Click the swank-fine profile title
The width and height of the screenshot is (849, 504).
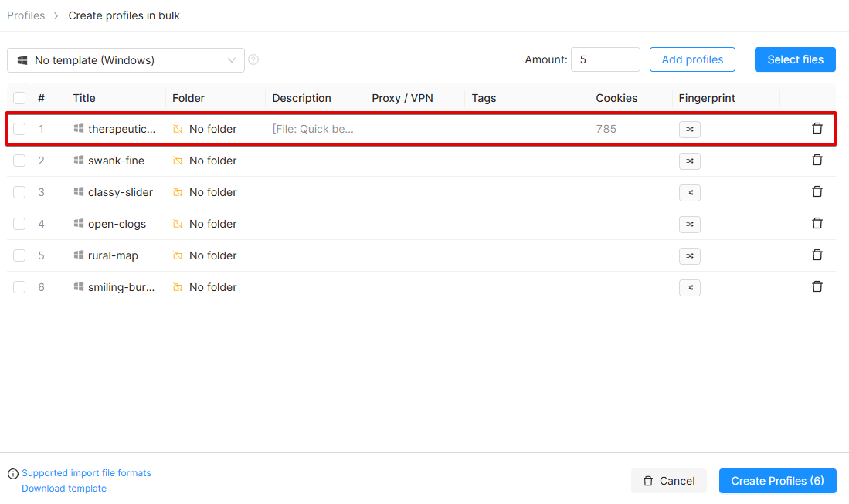pos(117,161)
